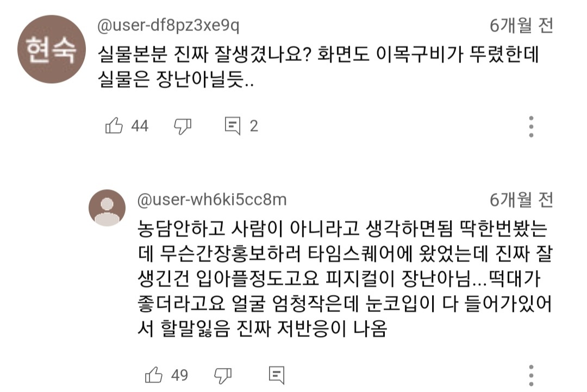Open the three-dot menu on the reply comment

530,375
